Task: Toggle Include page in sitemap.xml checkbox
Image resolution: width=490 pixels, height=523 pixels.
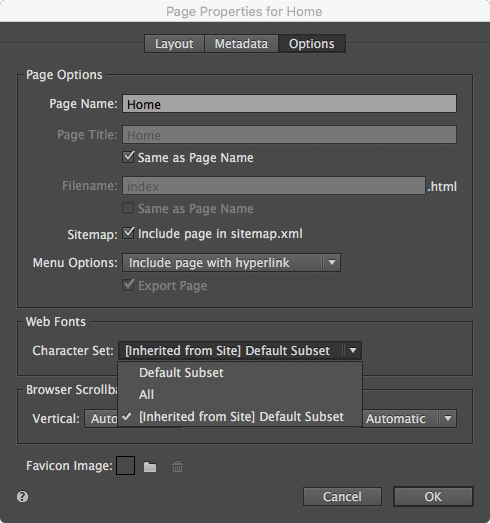Action: [128, 233]
